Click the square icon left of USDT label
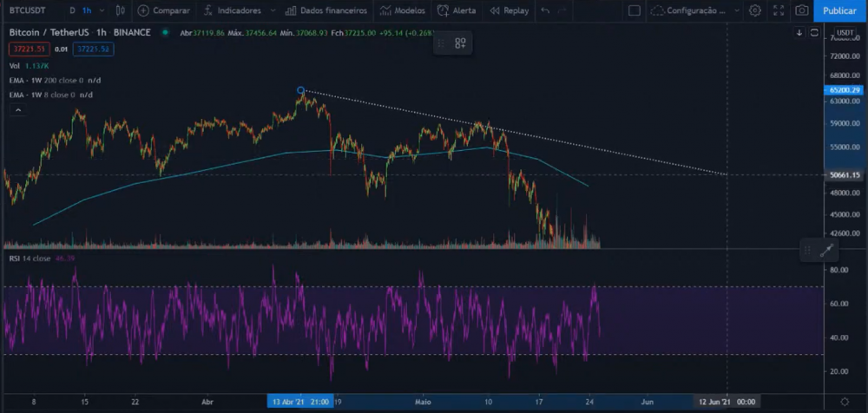This screenshot has height=413, width=868. (x=814, y=33)
